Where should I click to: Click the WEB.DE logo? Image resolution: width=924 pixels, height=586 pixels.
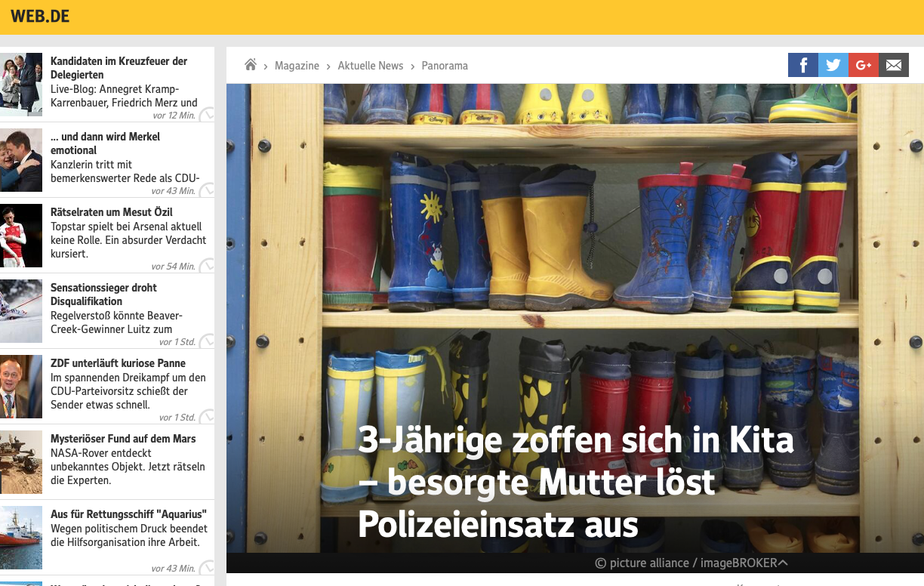pos(40,16)
